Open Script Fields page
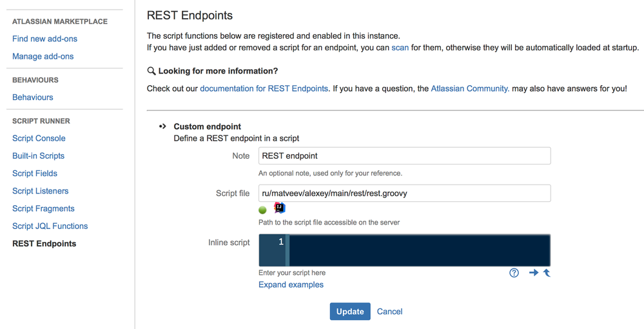The width and height of the screenshot is (644, 329). coord(35,173)
